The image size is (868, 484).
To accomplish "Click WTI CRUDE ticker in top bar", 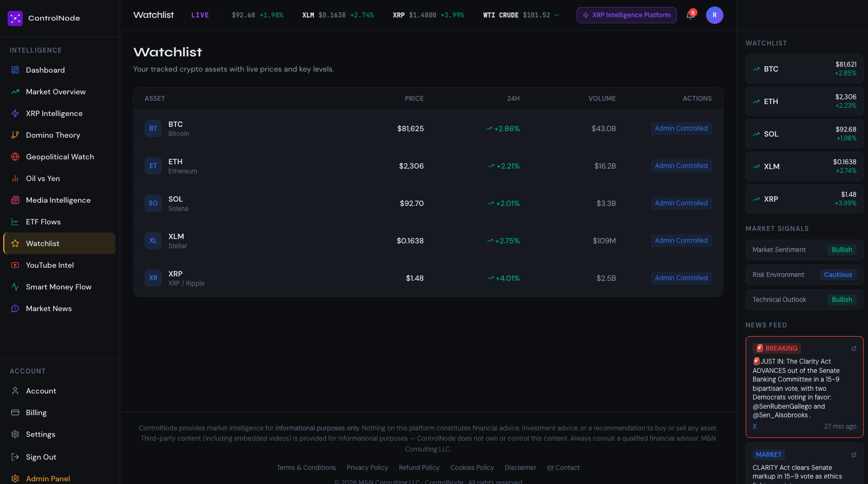I will (521, 15).
